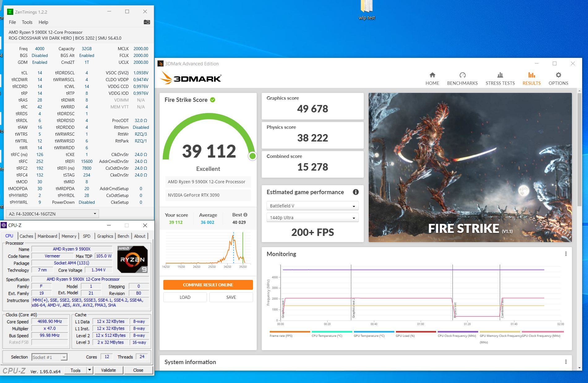Click the info icon beside Best score
This screenshot has width=588, height=383.
coord(245,215)
